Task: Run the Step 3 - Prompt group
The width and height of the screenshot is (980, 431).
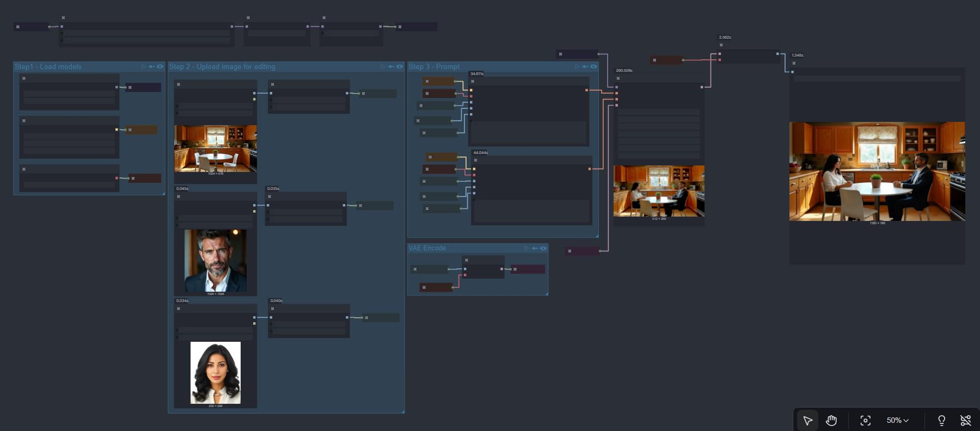Action: [x=577, y=66]
